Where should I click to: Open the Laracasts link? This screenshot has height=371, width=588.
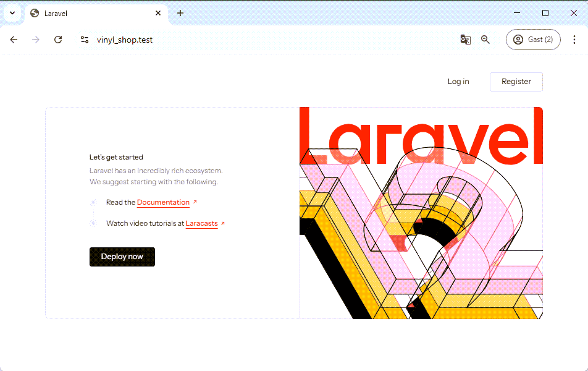(201, 223)
